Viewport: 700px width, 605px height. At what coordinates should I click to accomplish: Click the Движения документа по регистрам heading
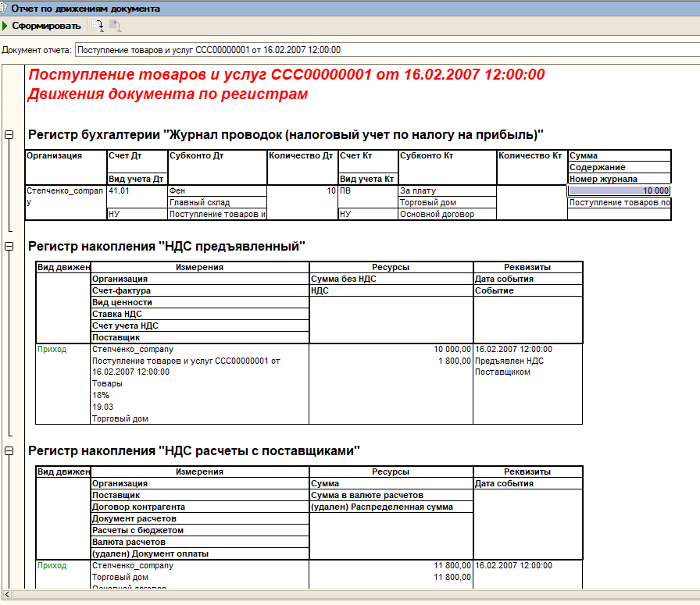[168, 94]
